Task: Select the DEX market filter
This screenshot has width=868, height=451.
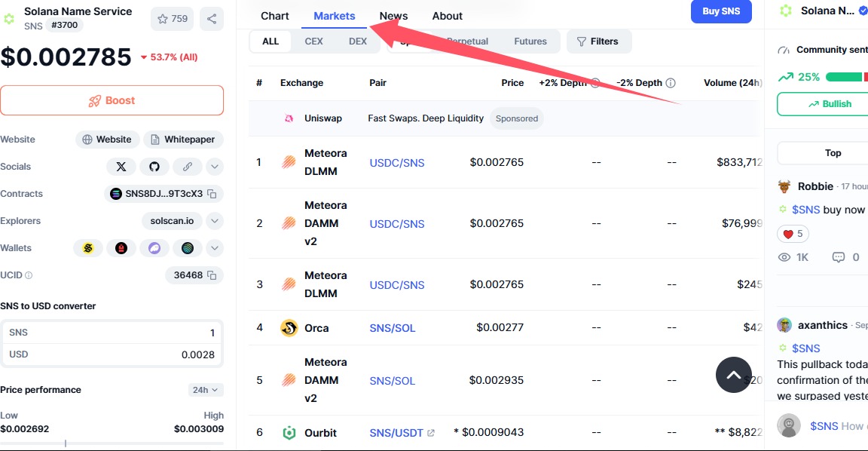Action: tap(358, 41)
